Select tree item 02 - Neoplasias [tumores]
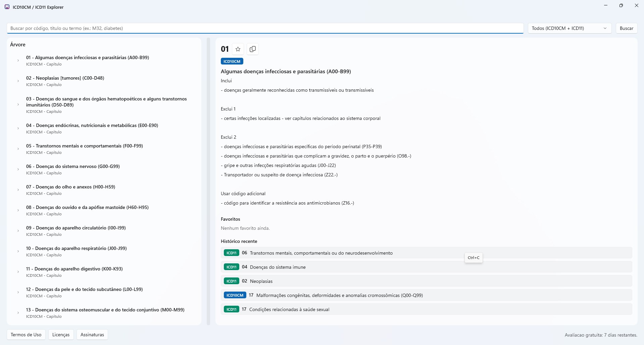The image size is (644, 345). (x=104, y=81)
